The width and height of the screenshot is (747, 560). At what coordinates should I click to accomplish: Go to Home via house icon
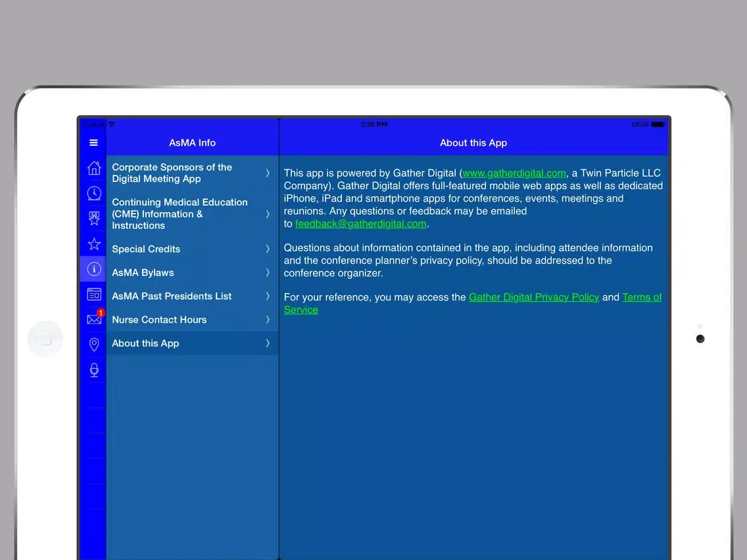(94, 168)
